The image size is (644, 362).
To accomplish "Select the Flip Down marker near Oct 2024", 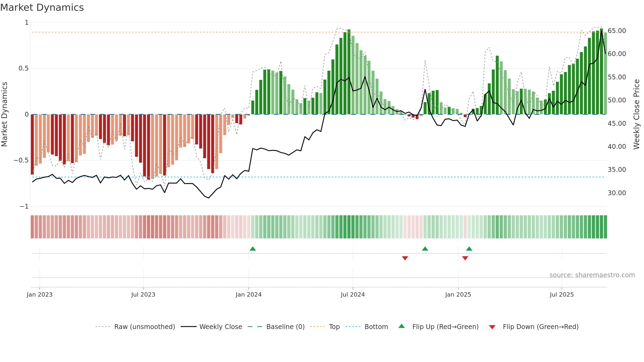I will (x=405, y=258).
